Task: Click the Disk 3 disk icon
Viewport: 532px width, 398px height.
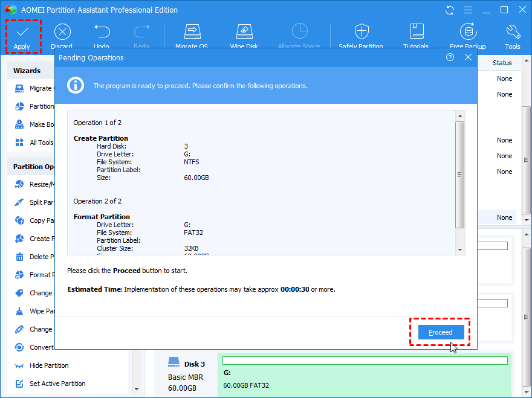Action: [174, 362]
